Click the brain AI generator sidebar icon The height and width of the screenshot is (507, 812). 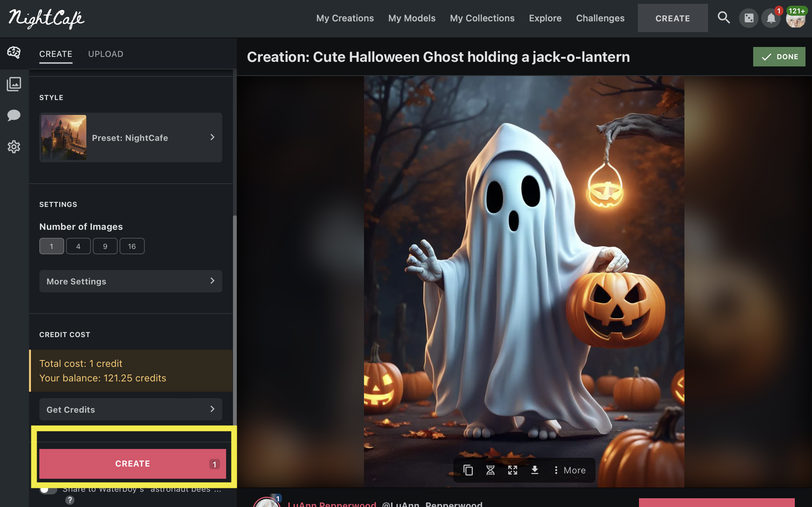[14, 52]
